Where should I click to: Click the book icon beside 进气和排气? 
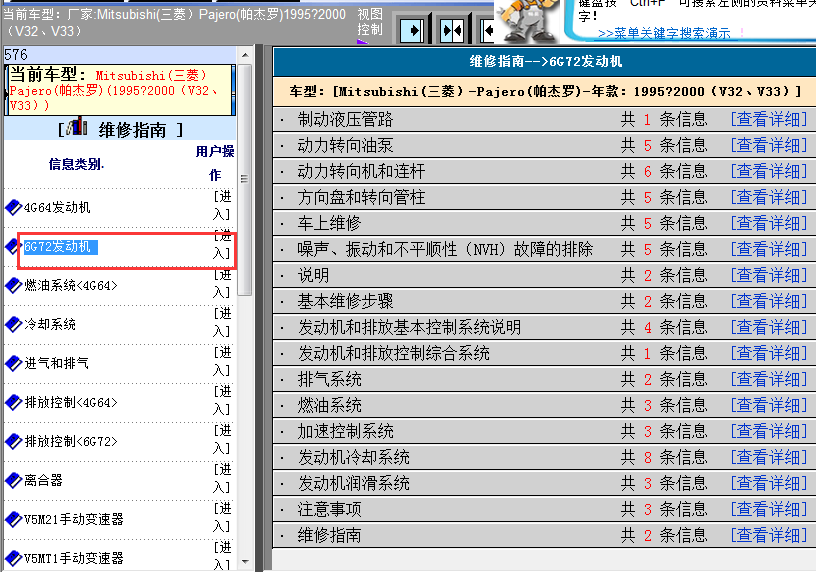(13, 363)
